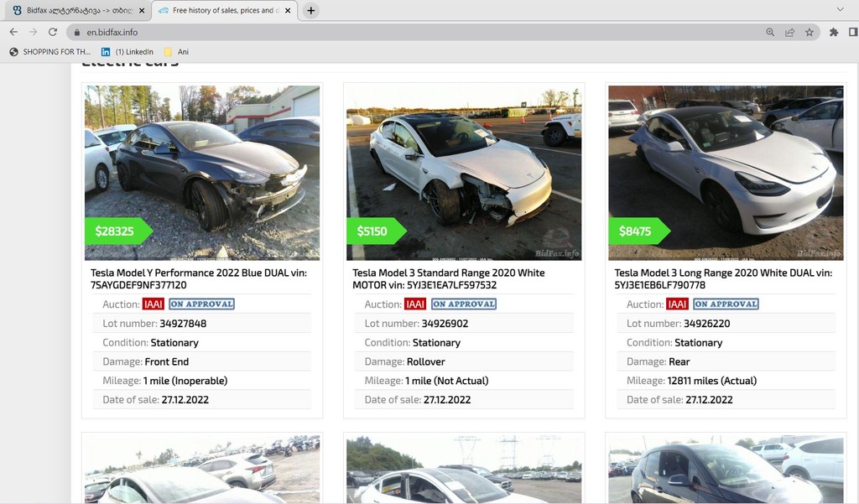This screenshot has height=504, width=859.
Task: Click the IAAI badge on the Long Range card
Action: (x=677, y=304)
